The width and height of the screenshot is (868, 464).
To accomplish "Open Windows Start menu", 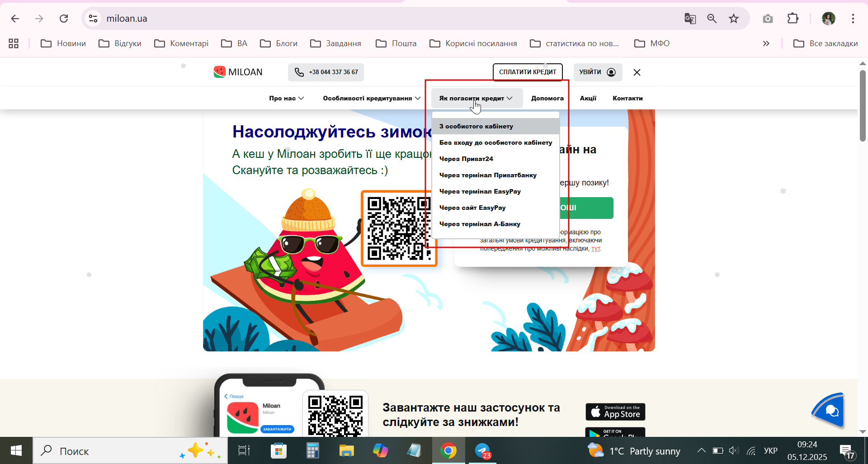I will (x=16, y=450).
